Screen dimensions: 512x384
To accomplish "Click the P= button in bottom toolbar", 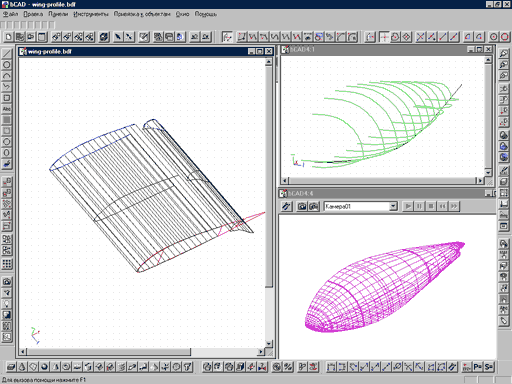I will click(478, 367).
